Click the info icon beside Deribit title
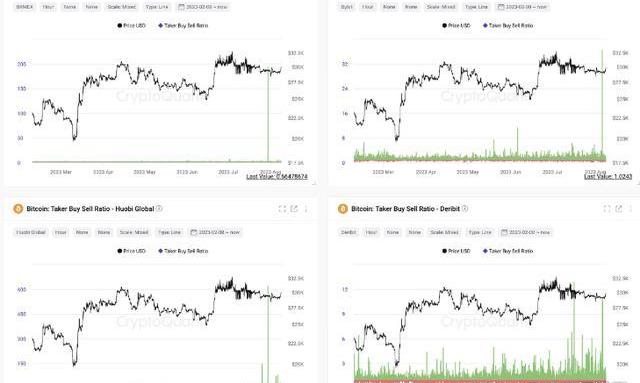The height and width of the screenshot is (383, 640). point(465,208)
